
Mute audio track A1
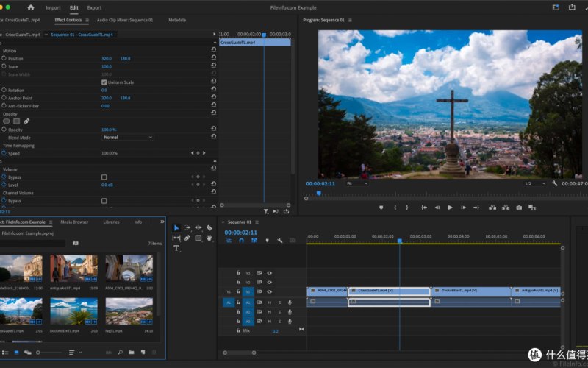(269, 302)
